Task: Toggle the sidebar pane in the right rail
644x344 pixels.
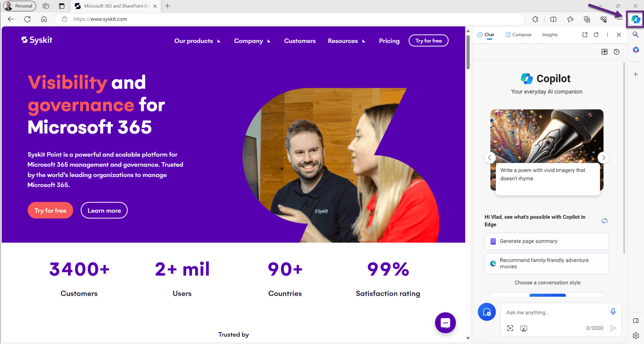Action: 636,320
